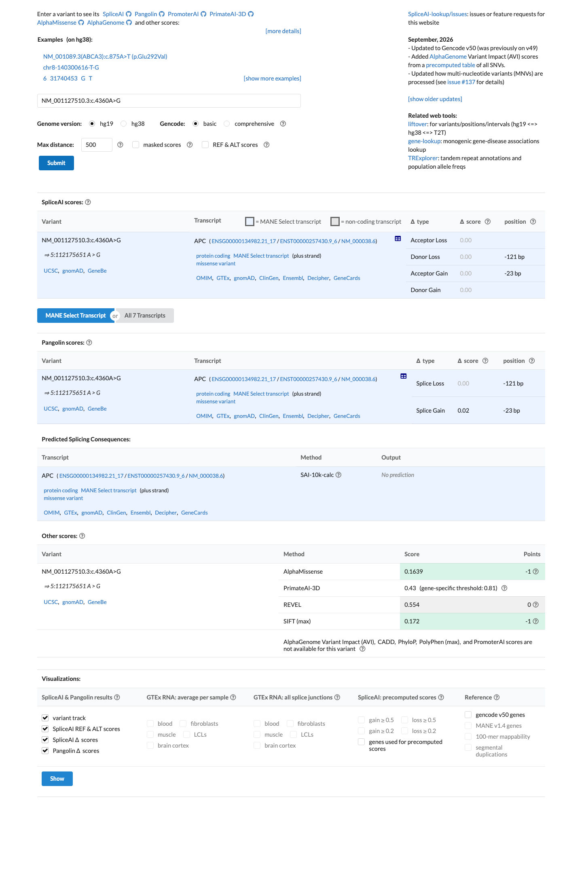Click the table icon in Pangolin transcript row
Screen dimensions: 588x890
pyautogui.click(x=404, y=376)
